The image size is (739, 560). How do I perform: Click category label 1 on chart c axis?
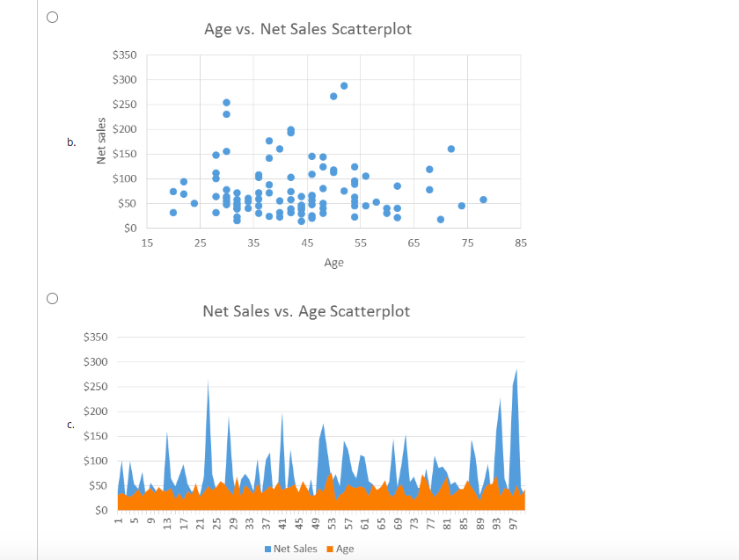(118, 521)
